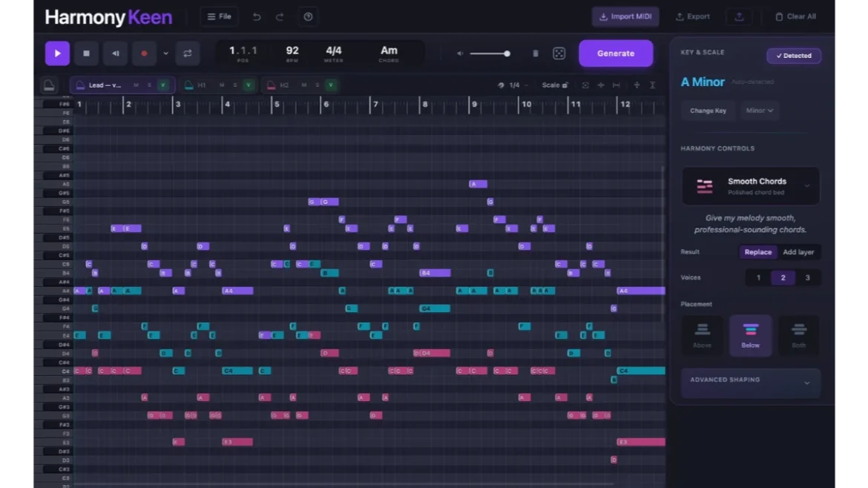Viewport: 868px width, 488px height.
Task: Mute the H1 track
Action: click(222, 85)
